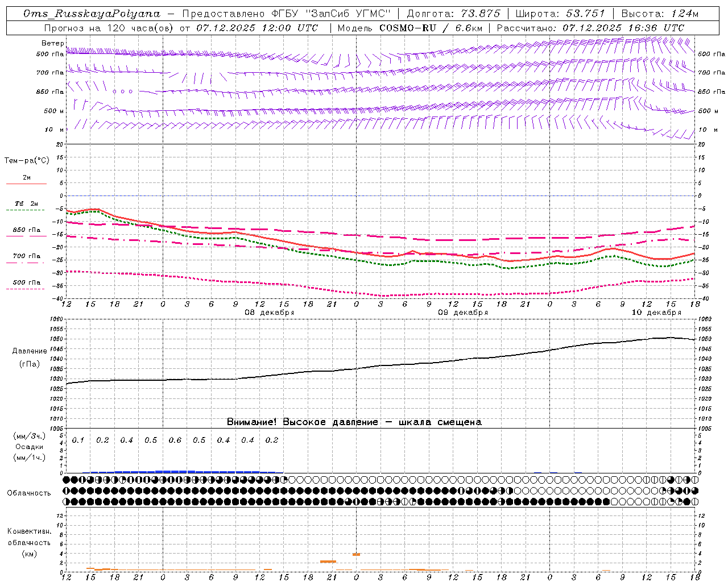Click the 'Осадки' precipitation label
This screenshot has height=582, width=728.
tap(29, 447)
